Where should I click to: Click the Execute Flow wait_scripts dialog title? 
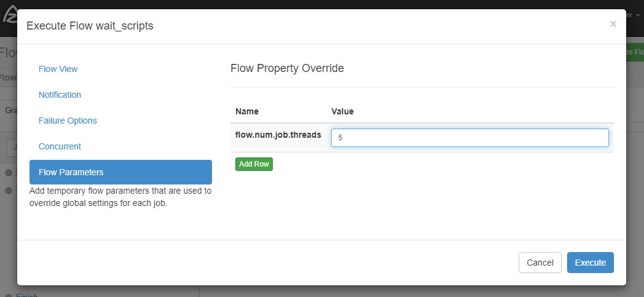(x=90, y=26)
